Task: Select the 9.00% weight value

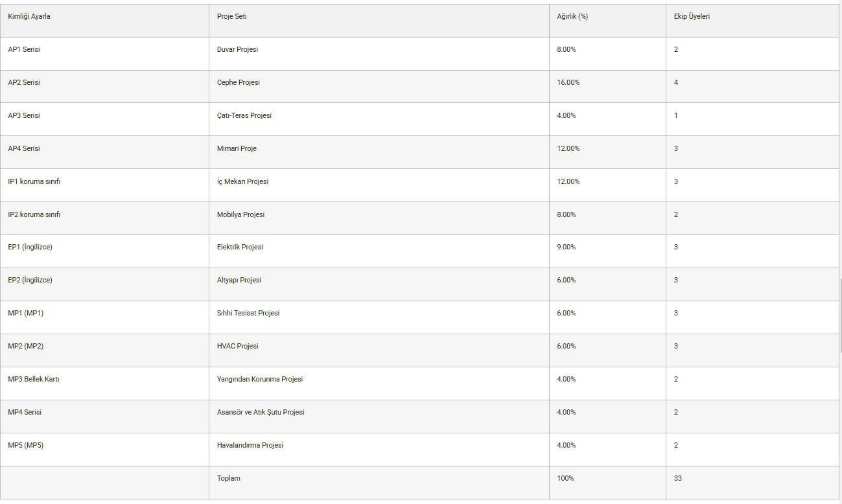Action: click(567, 247)
